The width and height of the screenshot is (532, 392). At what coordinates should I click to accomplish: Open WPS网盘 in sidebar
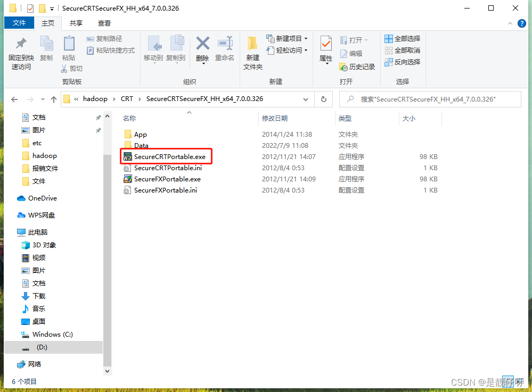point(42,215)
